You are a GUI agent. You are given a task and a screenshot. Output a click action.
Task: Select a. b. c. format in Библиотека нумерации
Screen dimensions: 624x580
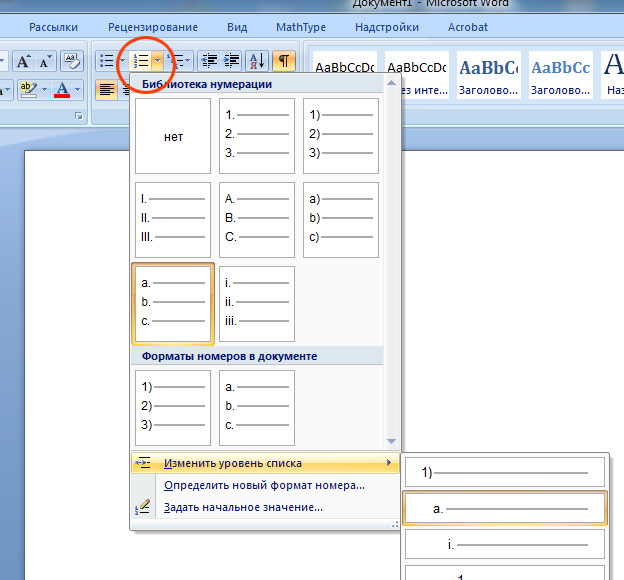(173, 304)
